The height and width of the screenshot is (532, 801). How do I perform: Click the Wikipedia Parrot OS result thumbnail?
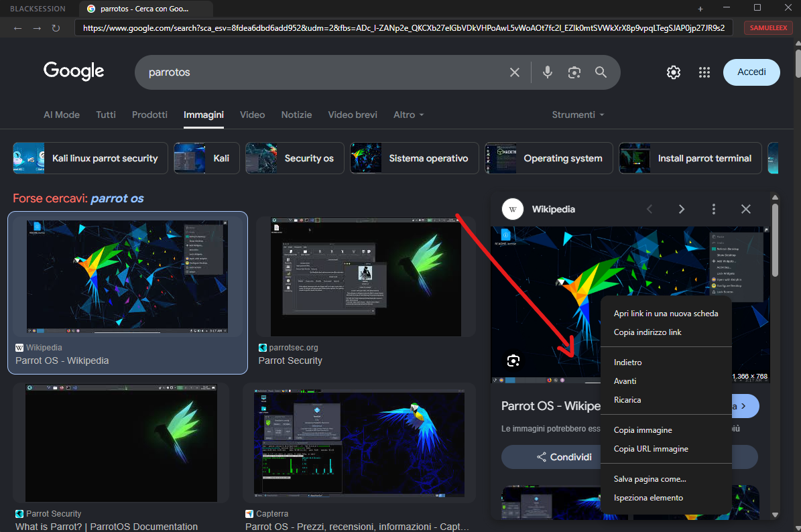pos(127,277)
